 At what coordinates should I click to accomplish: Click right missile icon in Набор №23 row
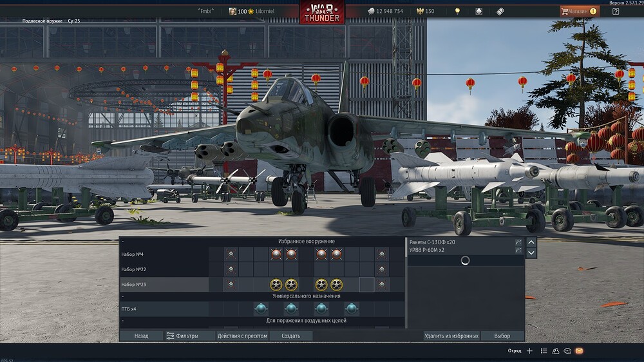(x=381, y=284)
